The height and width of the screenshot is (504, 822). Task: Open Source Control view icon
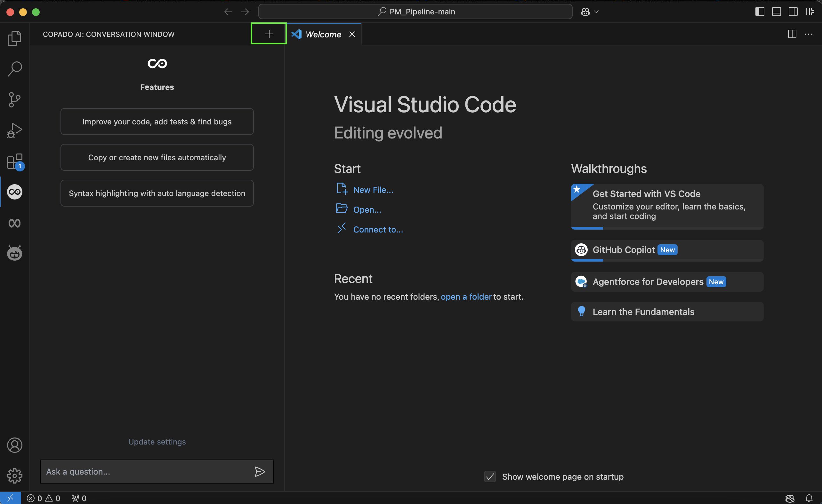[14, 99]
